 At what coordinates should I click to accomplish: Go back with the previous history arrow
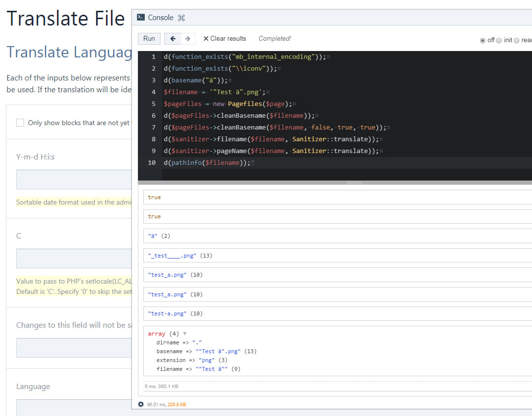(172, 38)
